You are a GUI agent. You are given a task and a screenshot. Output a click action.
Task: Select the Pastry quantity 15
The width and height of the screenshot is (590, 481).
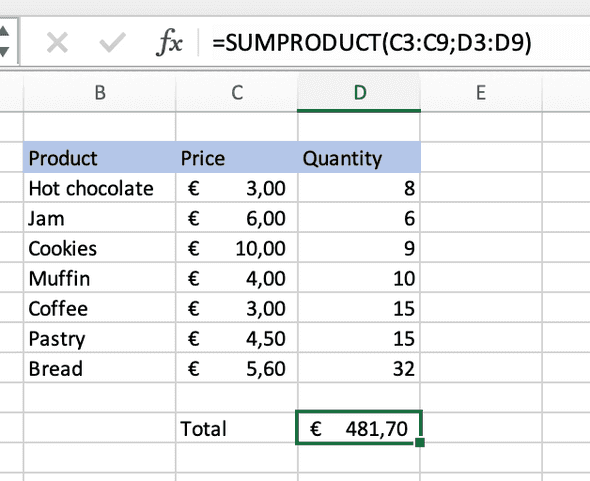(359, 338)
